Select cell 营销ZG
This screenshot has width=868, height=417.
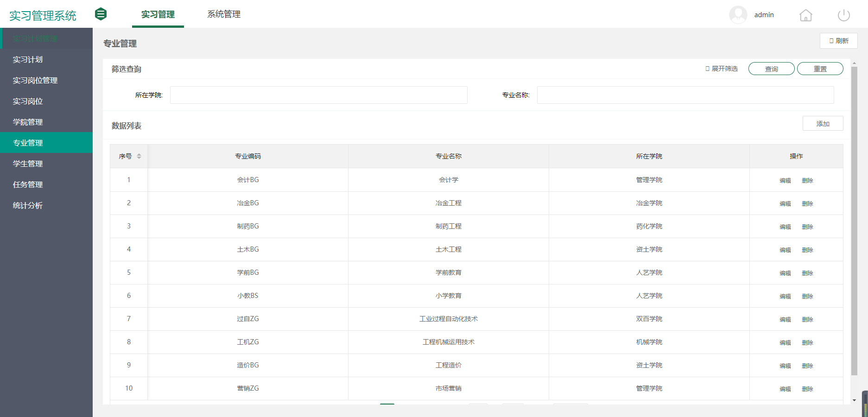pos(248,388)
